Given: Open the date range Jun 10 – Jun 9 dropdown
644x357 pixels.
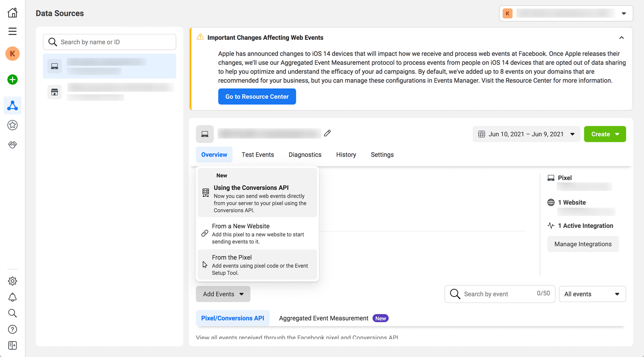Looking at the screenshot, I should (x=526, y=134).
